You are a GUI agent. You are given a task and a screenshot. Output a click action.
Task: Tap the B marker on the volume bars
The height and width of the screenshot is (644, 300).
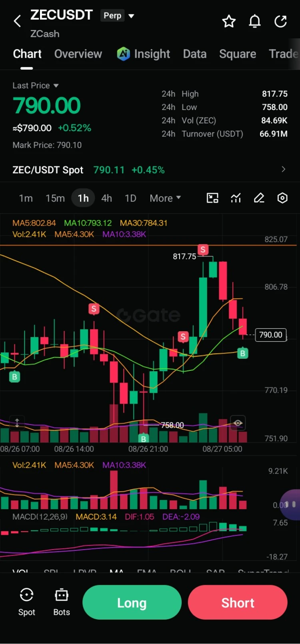click(x=143, y=438)
